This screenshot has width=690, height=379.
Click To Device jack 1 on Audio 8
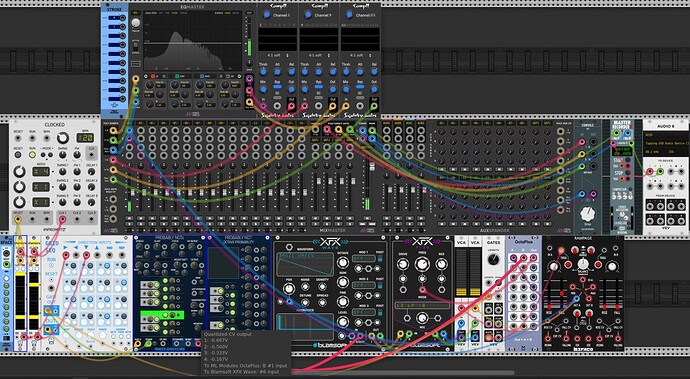click(x=649, y=171)
